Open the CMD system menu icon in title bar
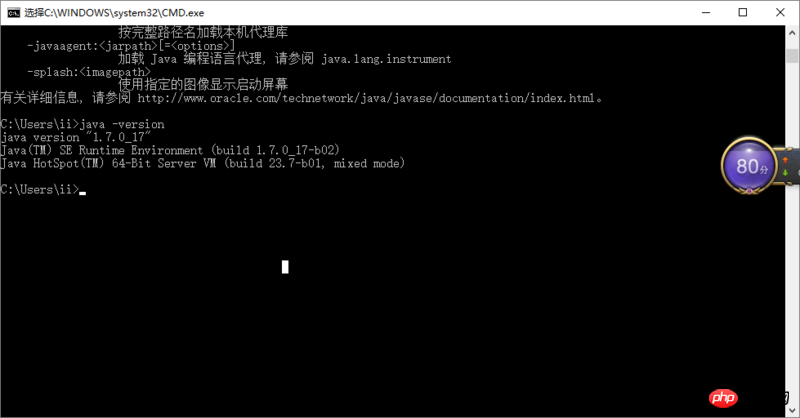 13,13
